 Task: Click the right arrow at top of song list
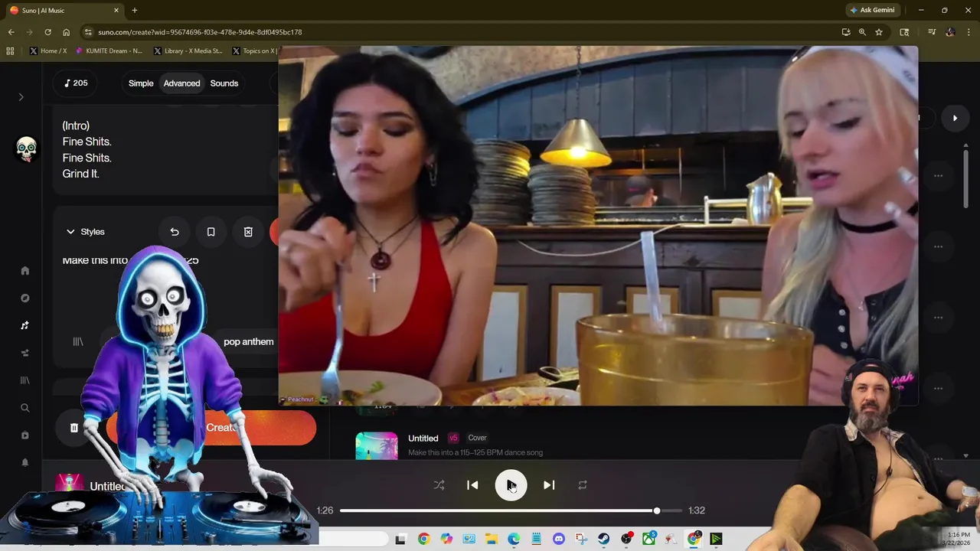(955, 118)
